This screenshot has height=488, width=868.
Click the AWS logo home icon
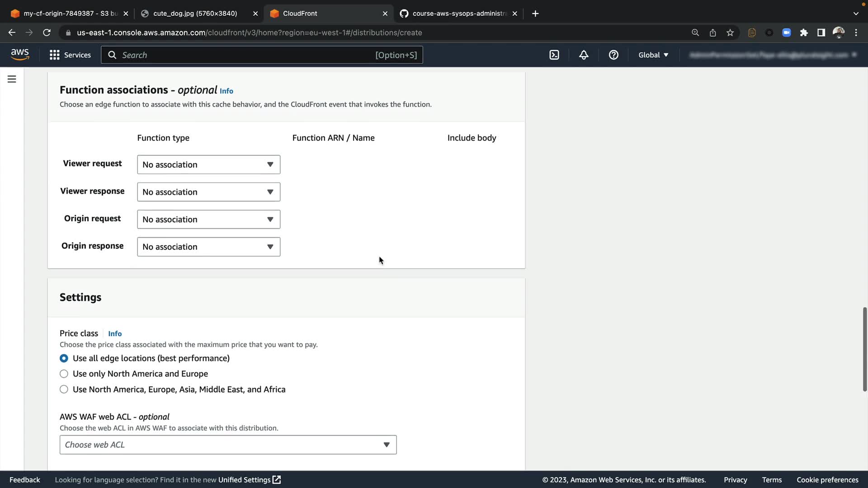20,55
